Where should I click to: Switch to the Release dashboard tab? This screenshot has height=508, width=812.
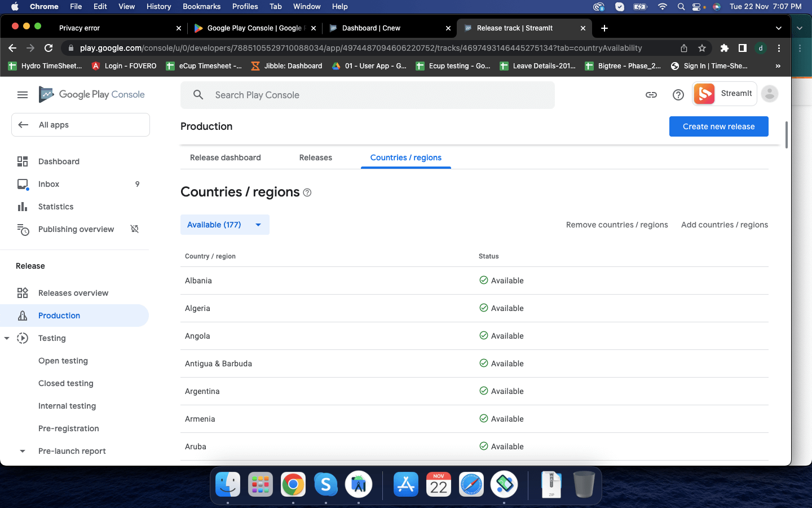[225, 157]
